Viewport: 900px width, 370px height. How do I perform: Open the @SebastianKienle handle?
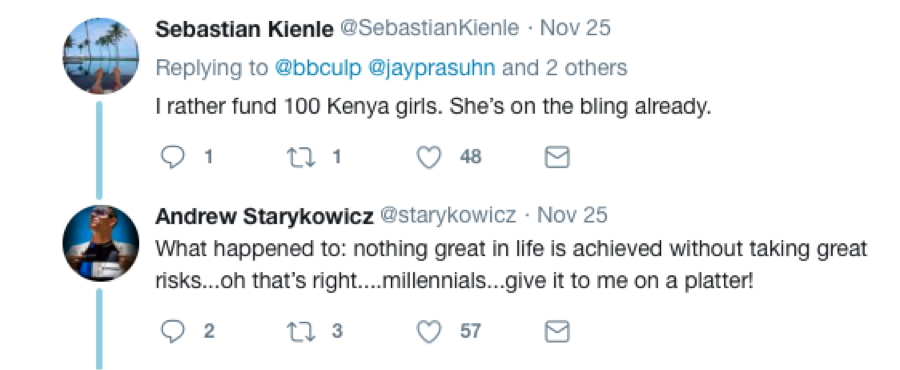[x=430, y=28]
